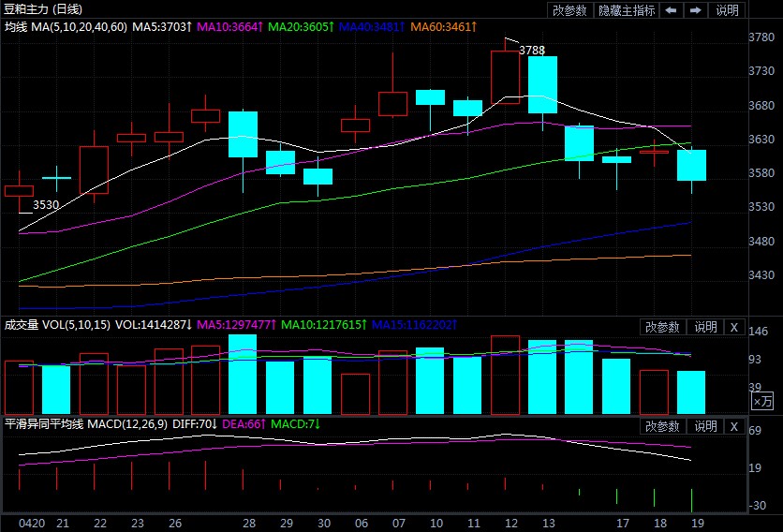
Task: Open 改参数 for the main MA chart
Action: tap(569, 10)
